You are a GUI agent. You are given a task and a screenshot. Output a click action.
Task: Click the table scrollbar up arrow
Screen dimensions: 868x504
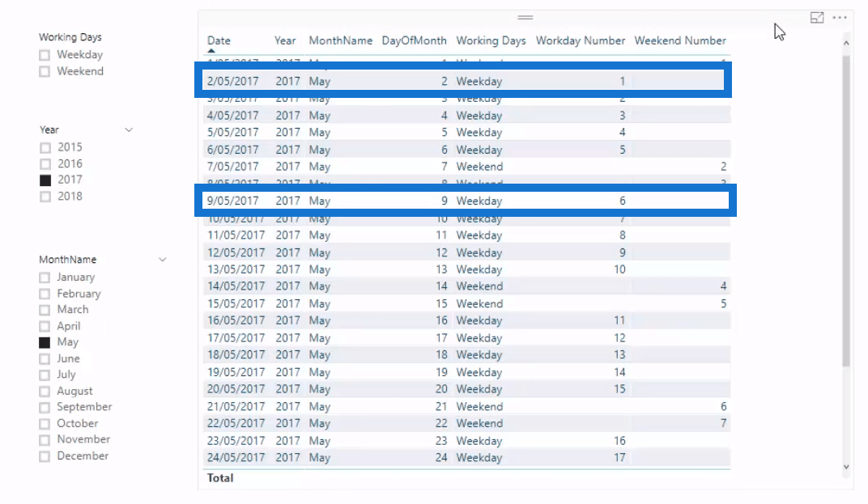pos(846,43)
